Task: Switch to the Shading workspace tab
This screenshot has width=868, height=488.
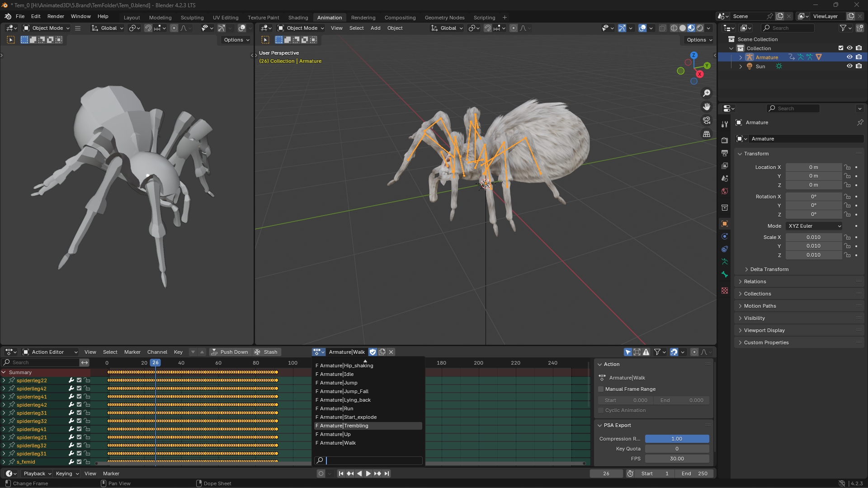Action: pyautogui.click(x=298, y=17)
